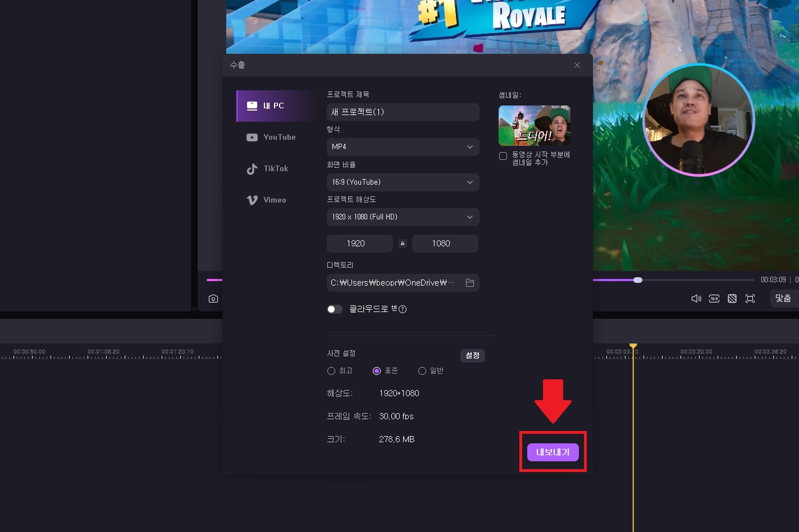Click the 1920*1080 resolution value
Screen dimensions: 799x532
[x=399, y=394]
